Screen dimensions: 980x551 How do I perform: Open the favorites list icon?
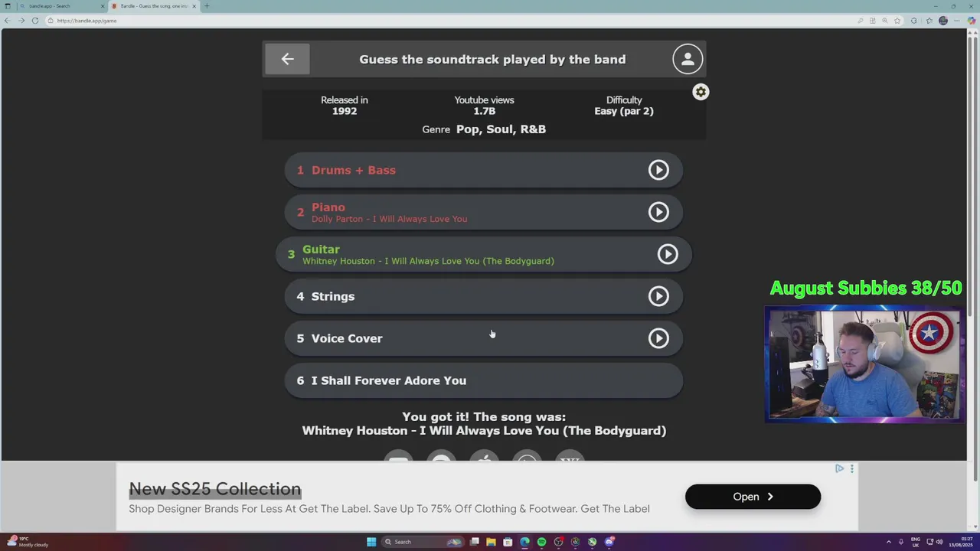pos(929,21)
